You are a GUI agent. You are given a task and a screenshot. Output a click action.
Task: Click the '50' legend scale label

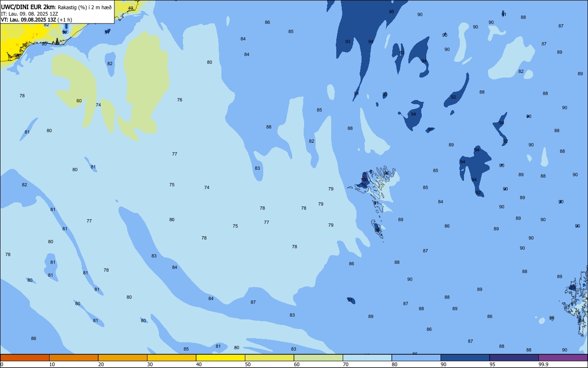click(248, 364)
